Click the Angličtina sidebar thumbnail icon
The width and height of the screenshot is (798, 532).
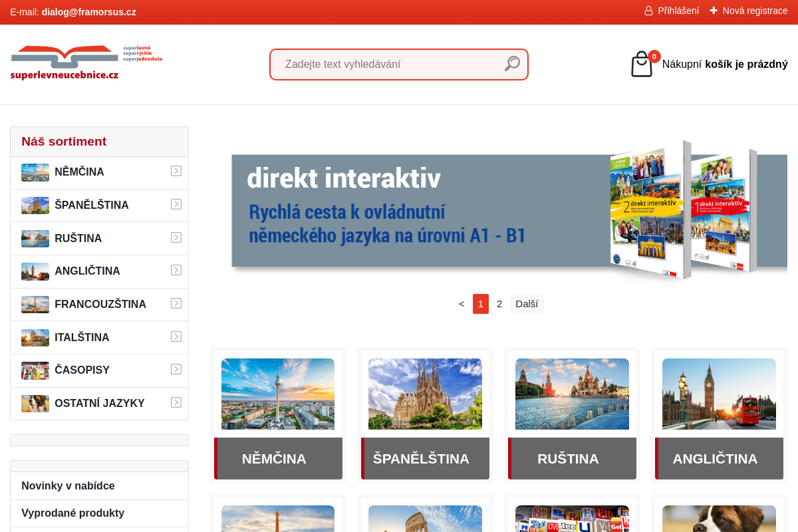(35, 271)
